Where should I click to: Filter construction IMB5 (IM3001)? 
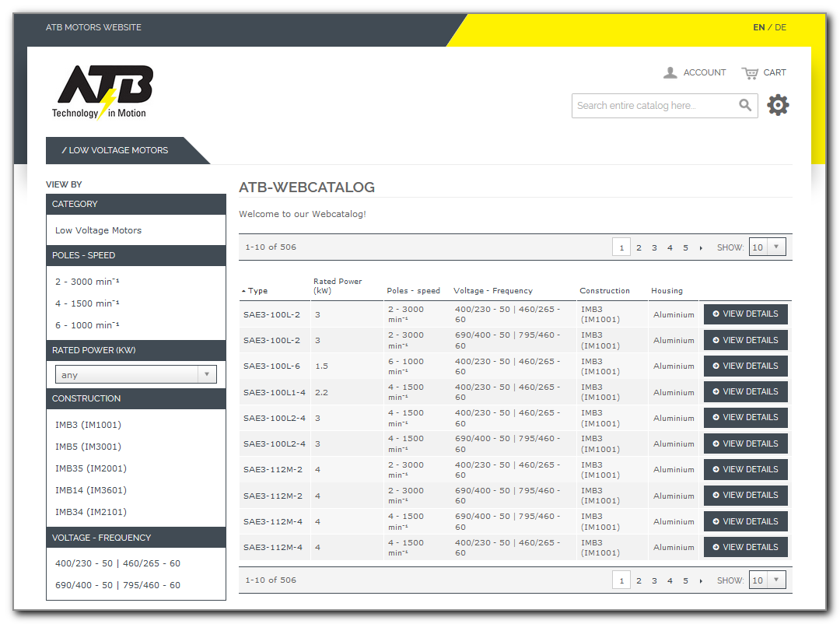point(88,447)
